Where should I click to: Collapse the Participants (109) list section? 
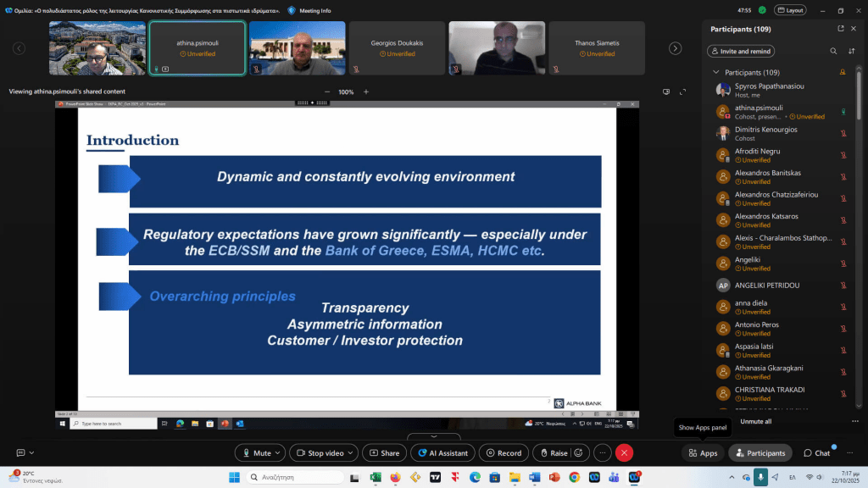click(716, 73)
